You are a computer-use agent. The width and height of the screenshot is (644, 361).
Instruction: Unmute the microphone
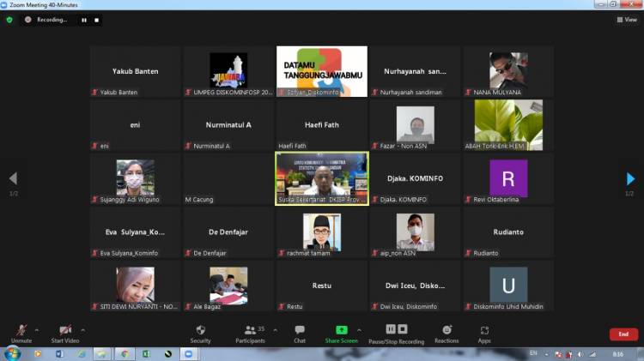[x=21, y=333]
